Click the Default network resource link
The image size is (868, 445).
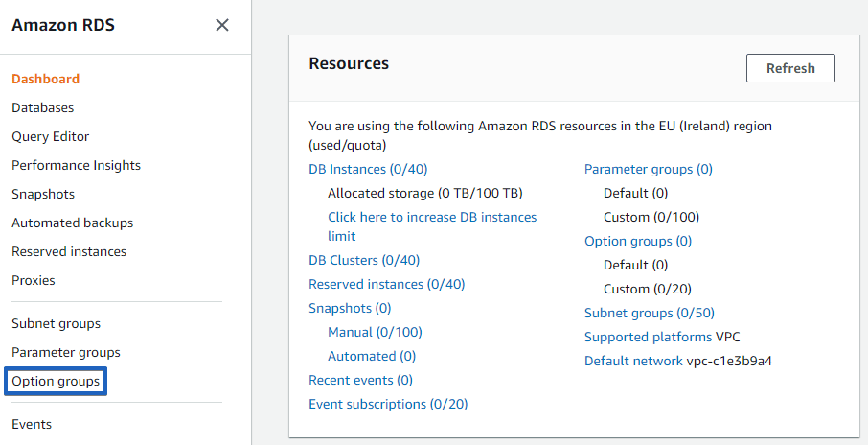633,361
